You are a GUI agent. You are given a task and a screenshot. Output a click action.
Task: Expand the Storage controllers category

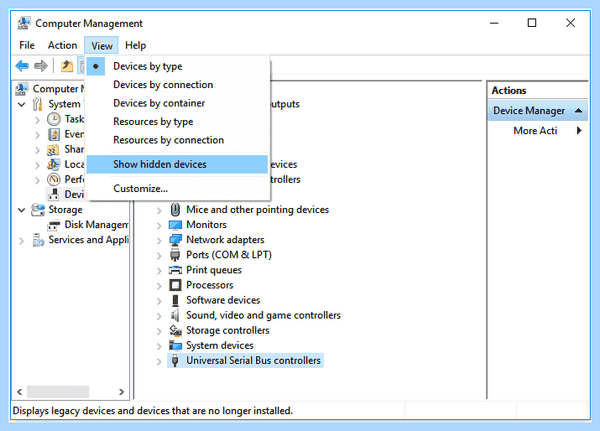(x=159, y=331)
